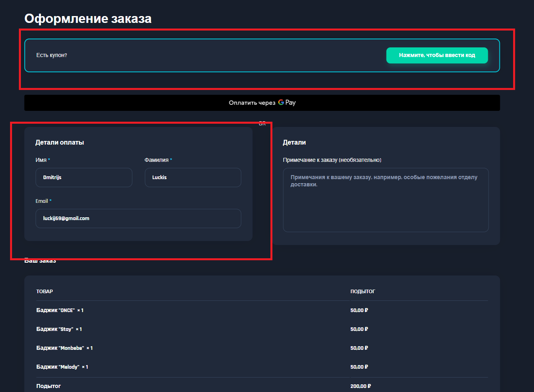Click the Фамилия field containing Luckis
The width and height of the screenshot is (534, 392).
coord(193,178)
